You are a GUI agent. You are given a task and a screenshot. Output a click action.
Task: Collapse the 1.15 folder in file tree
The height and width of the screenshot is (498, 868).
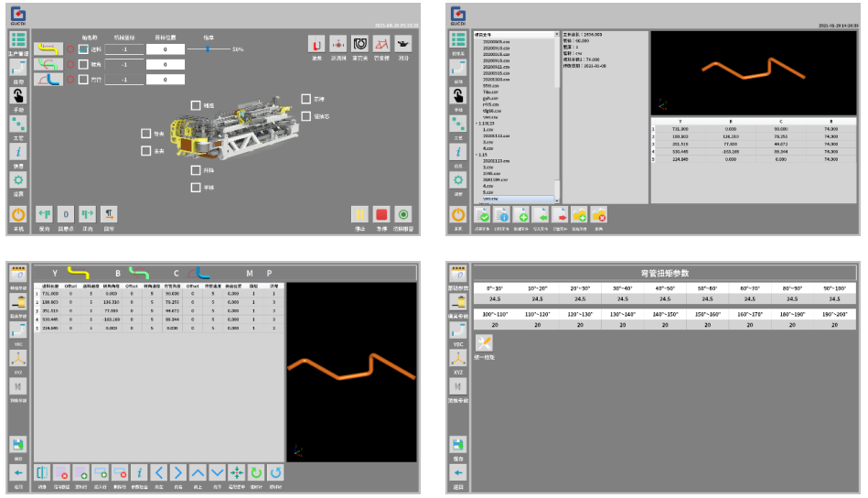pos(477,155)
